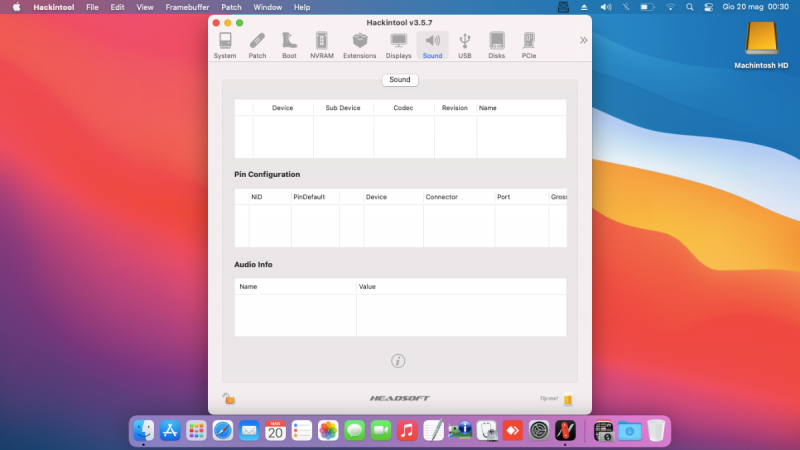This screenshot has width=800, height=450.
Task: Switch to the Boot section
Action: pos(289,45)
